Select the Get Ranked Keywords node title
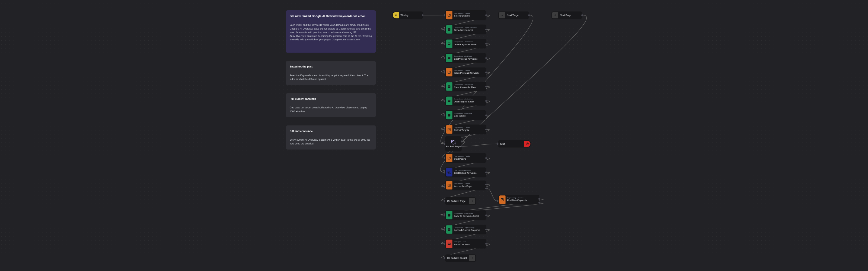Screen dimensions: 868x271 coord(465,173)
